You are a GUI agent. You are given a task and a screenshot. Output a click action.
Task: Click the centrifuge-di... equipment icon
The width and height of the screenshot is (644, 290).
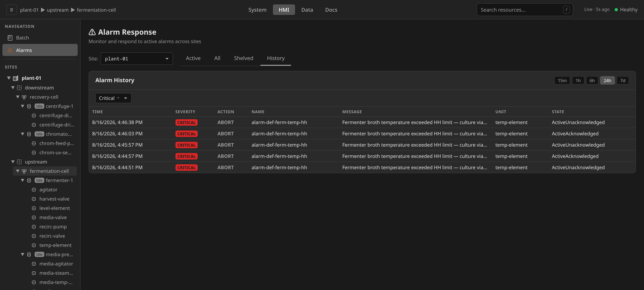tap(34, 115)
